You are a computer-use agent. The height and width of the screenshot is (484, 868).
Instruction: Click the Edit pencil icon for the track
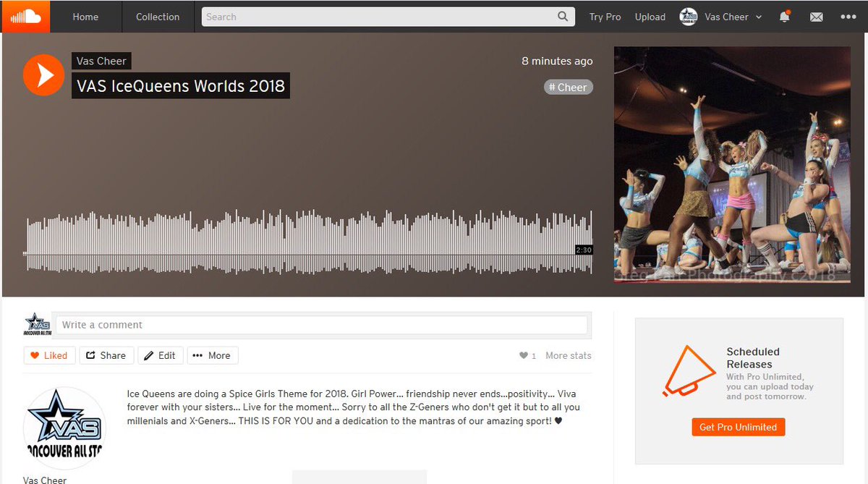pos(160,355)
